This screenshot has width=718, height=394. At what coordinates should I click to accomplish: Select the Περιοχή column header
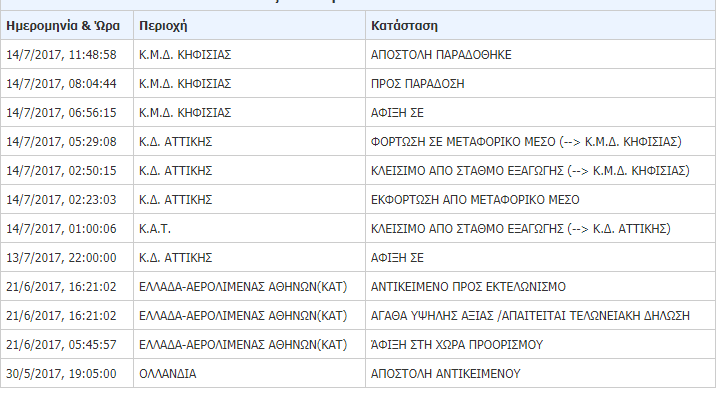pos(163,26)
